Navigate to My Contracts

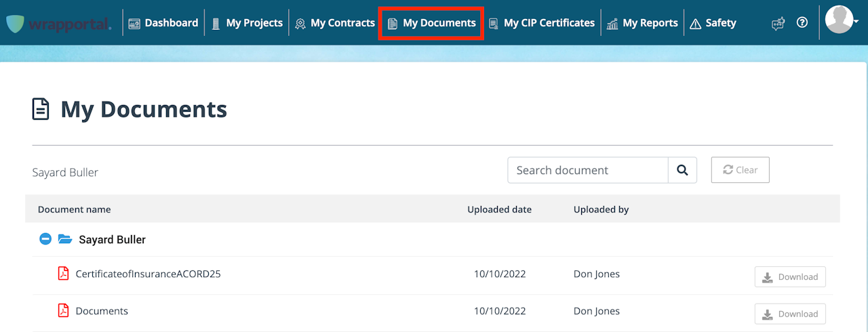(x=335, y=23)
